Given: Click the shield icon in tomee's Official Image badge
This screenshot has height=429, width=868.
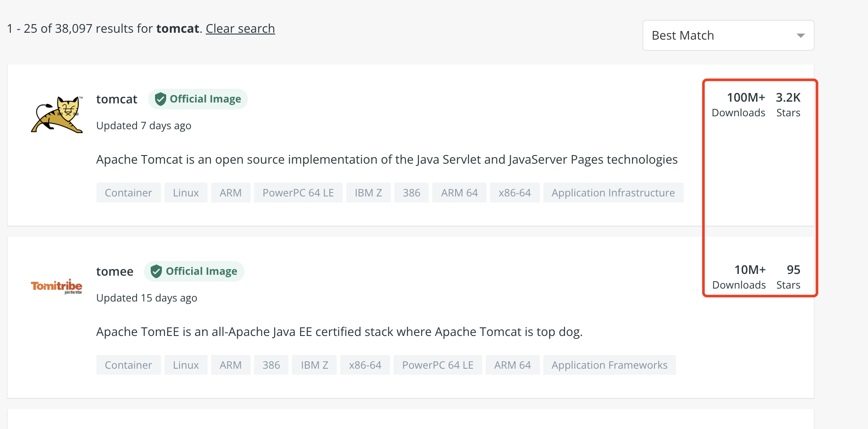Looking at the screenshot, I should coord(156,271).
